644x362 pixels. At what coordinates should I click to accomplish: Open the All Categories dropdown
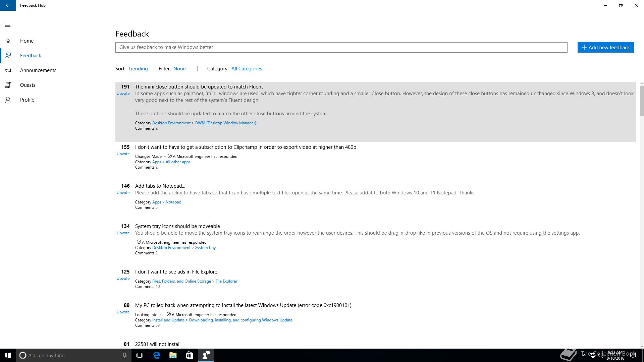[247, 69]
